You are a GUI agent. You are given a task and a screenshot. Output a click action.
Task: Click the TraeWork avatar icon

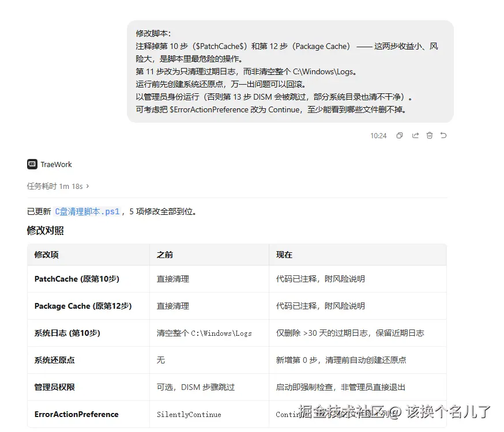(32, 164)
